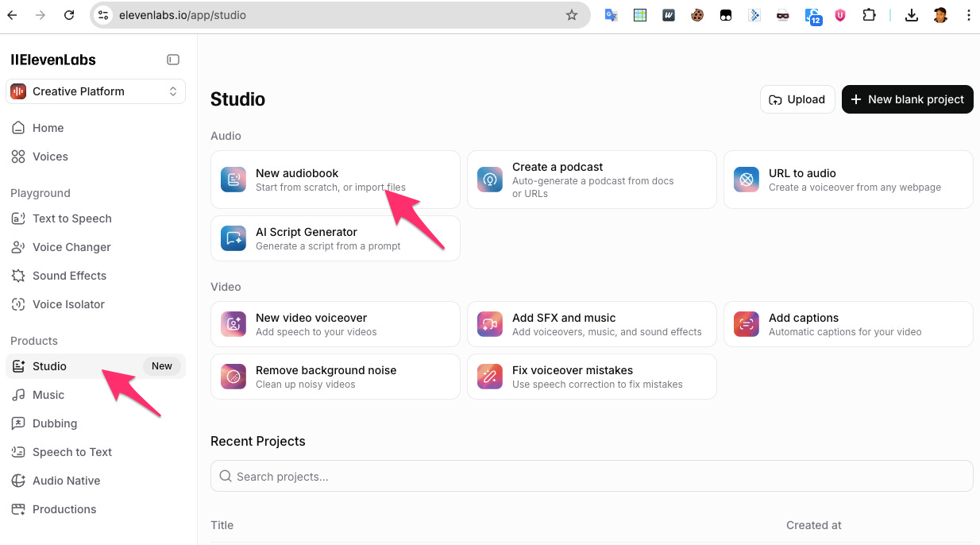Open Music product in sidebar

(x=95, y=395)
